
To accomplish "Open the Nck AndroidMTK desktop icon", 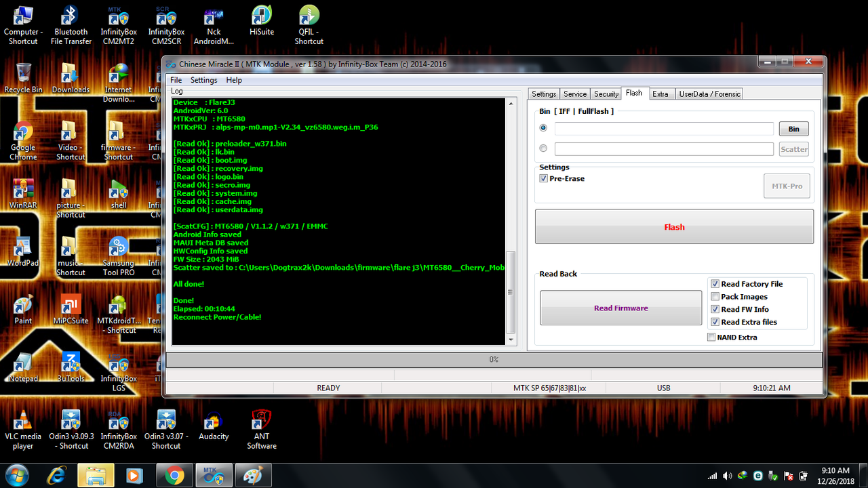I will pos(214,26).
